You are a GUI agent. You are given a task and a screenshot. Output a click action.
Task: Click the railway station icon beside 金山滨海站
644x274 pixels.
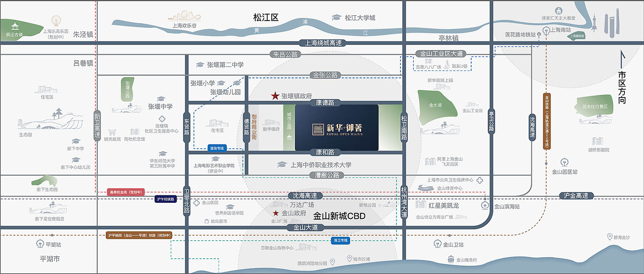485,205
